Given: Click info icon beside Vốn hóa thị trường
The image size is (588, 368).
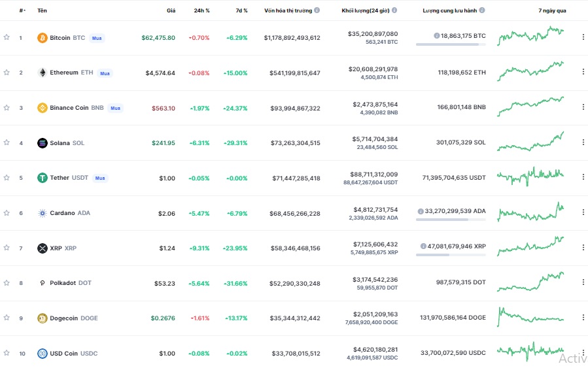Looking at the screenshot, I should point(317,11).
